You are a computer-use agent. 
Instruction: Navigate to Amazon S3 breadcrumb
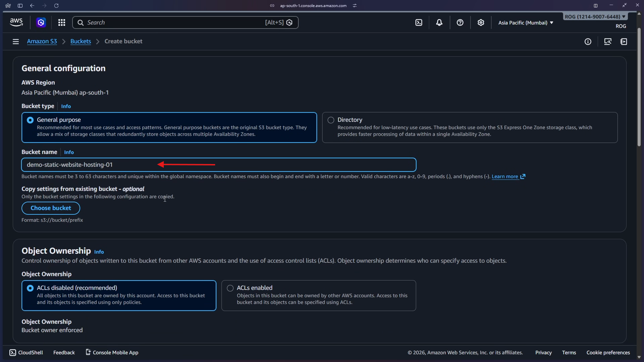pyautogui.click(x=42, y=41)
